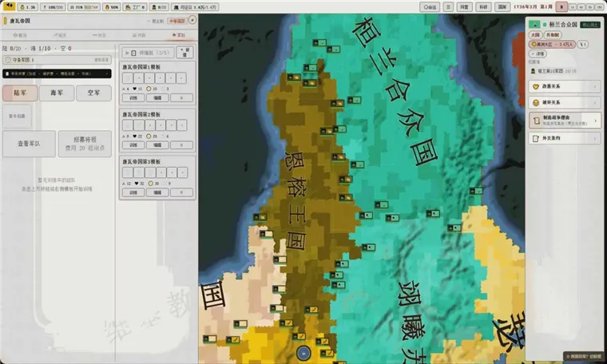This screenshot has height=364, width=607.
Task: Click the 美洲大区 3.6万人 pill
Action: 552,45
